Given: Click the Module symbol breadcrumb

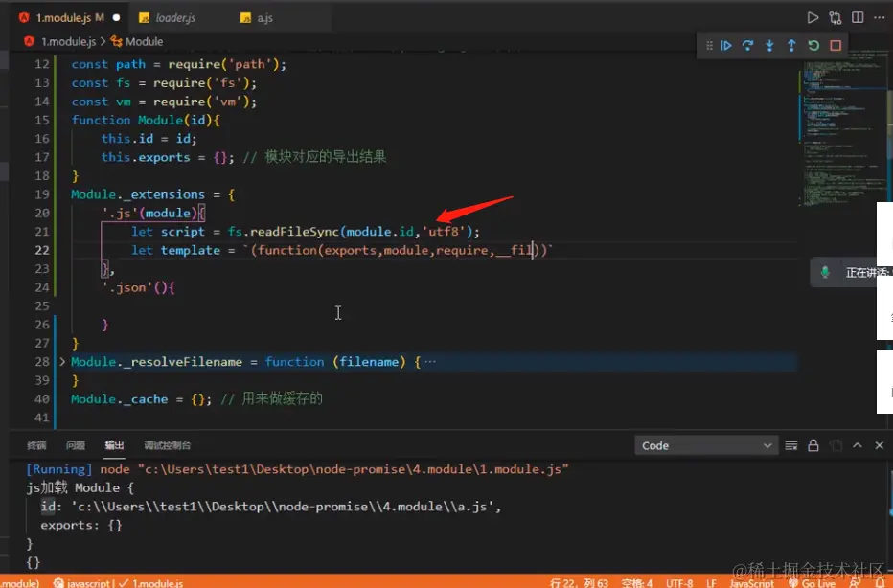Looking at the screenshot, I should [144, 41].
